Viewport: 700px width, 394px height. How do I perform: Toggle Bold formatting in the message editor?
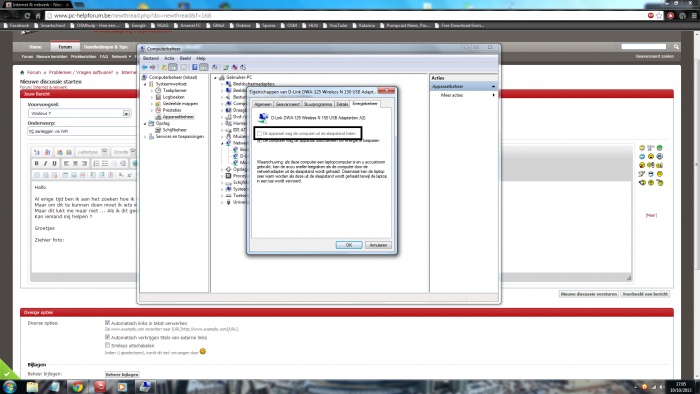pos(37,163)
